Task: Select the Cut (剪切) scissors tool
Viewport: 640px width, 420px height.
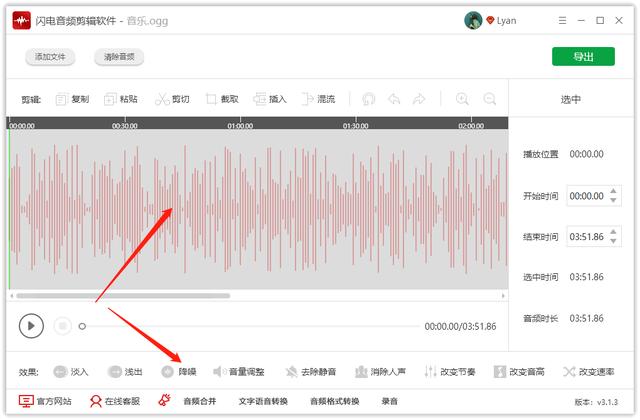Action: (x=172, y=99)
